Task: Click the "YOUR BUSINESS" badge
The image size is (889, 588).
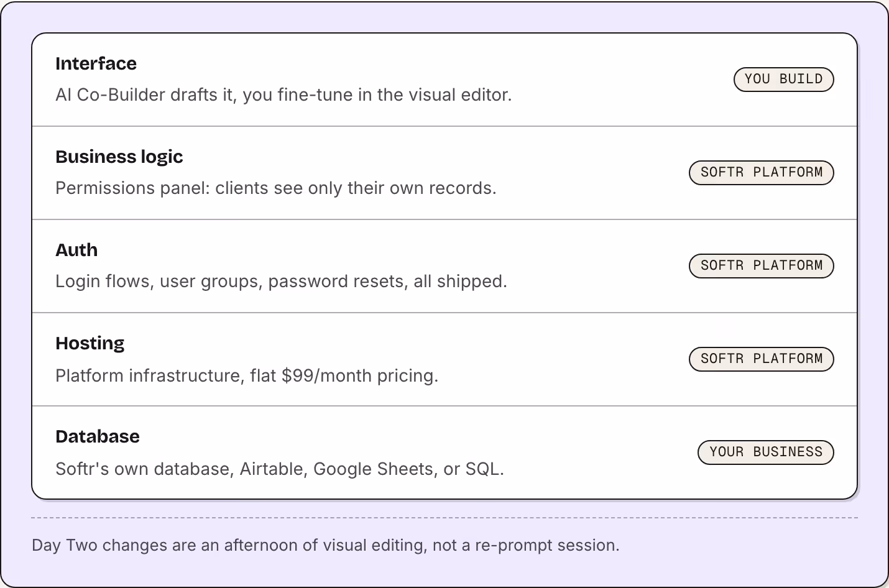Action: pos(766,452)
